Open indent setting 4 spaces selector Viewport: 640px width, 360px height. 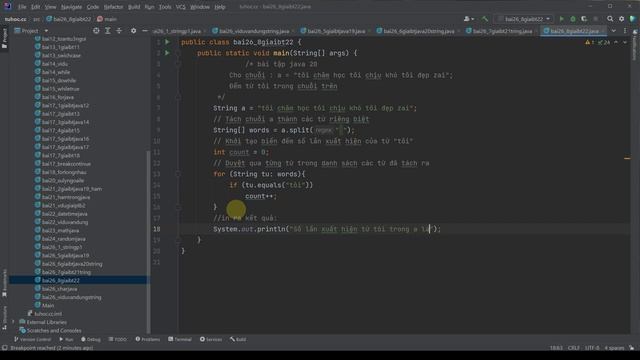(x=614, y=348)
